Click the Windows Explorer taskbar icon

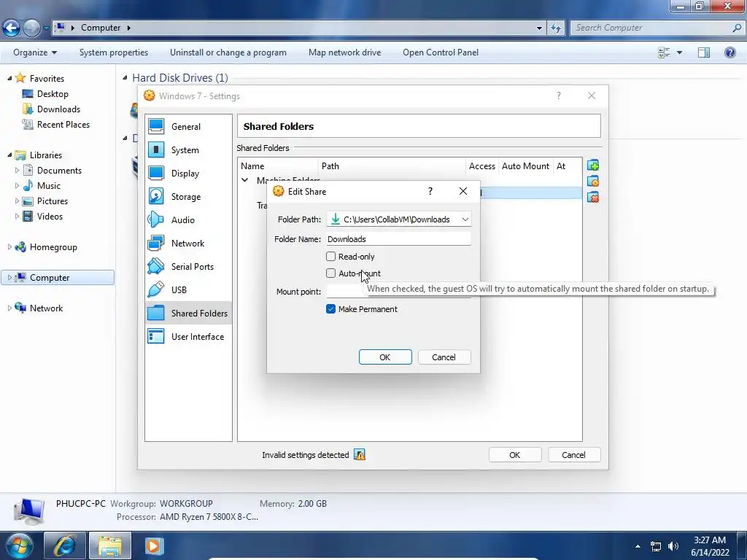(x=110, y=545)
